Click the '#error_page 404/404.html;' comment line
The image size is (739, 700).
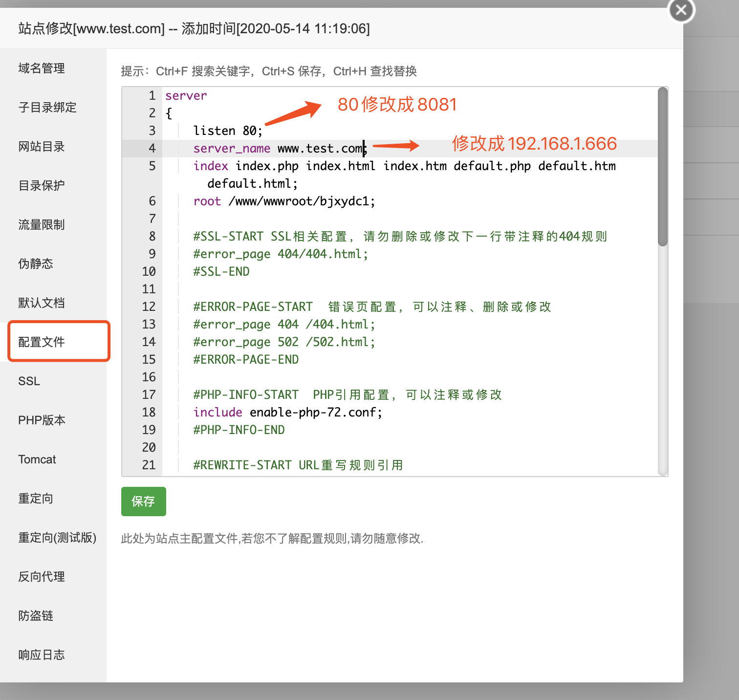[281, 254]
